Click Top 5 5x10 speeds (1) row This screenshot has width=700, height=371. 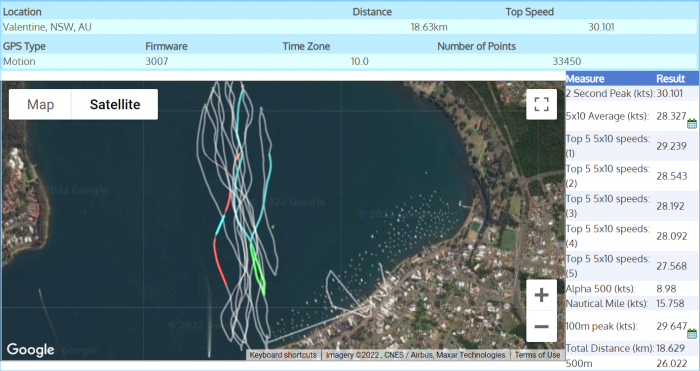[x=632, y=146]
